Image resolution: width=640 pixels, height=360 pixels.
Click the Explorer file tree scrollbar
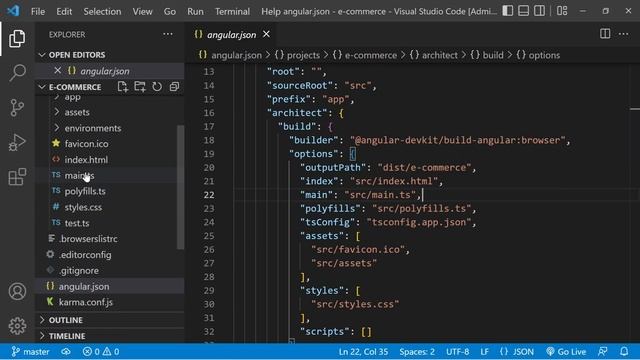click(180, 187)
